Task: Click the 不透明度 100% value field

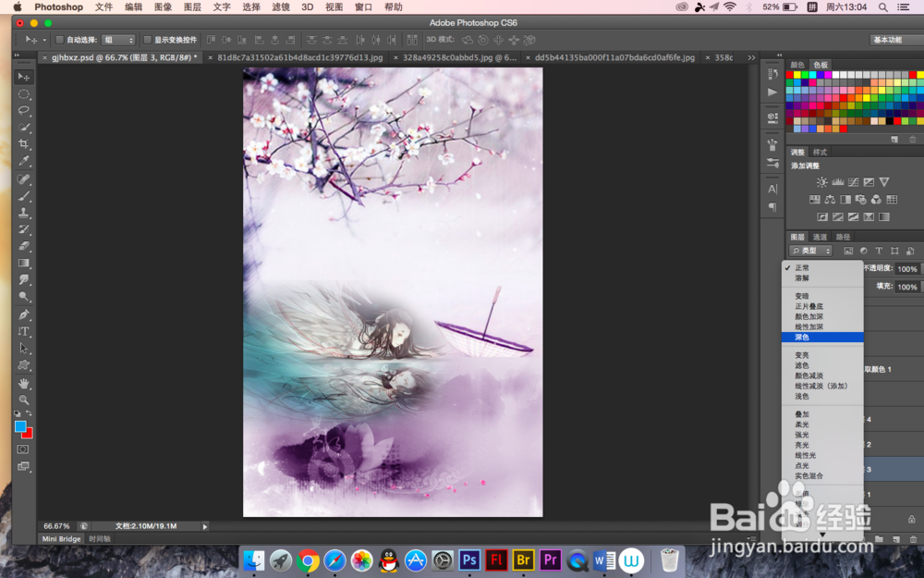Action: (x=907, y=269)
